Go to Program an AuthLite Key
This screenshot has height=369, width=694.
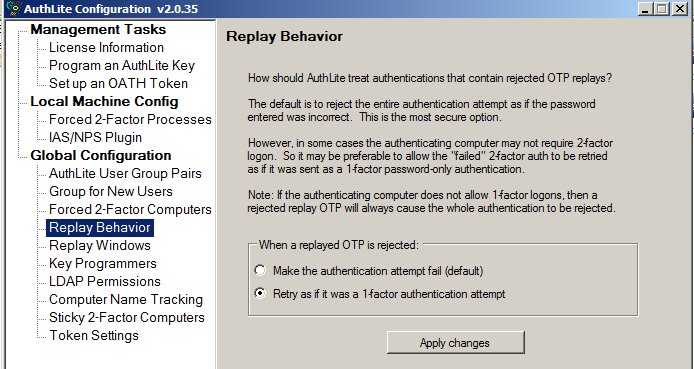click(x=122, y=65)
